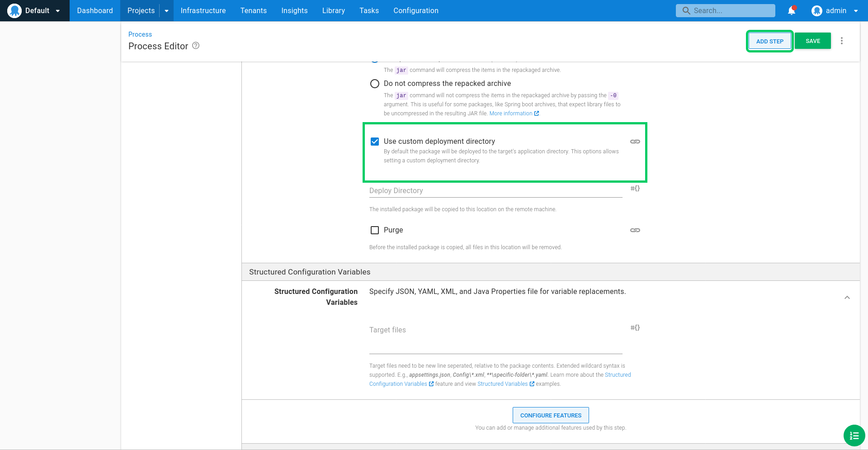Viewport: 868px width, 450px height.
Task: Open the More information link
Action: [511, 114]
